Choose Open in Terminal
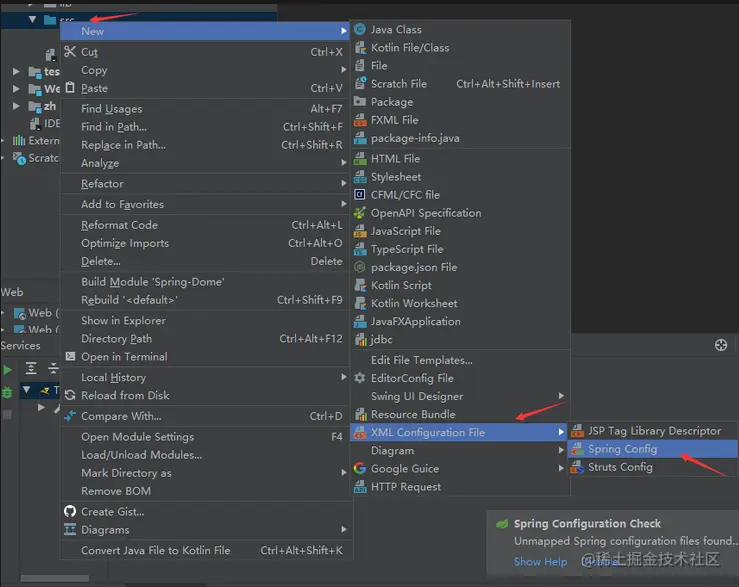This screenshot has width=739, height=587. [x=205, y=357]
